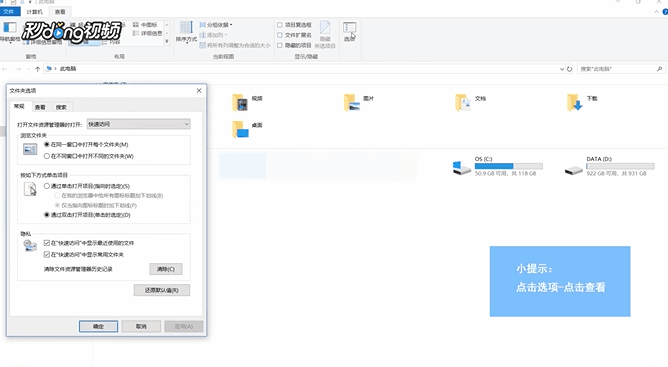Enable the 隐藏的项目 checkbox
Screen dimensions: 668x367
[280, 46]
